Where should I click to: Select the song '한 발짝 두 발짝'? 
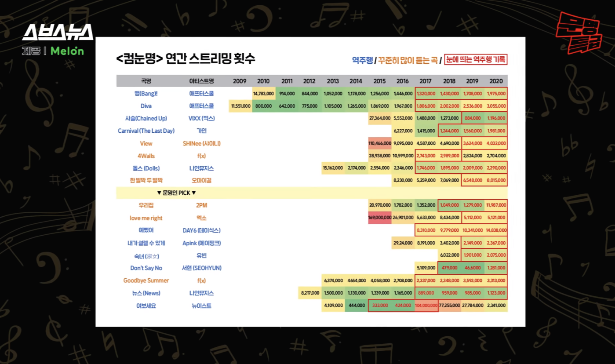point(146,180)
